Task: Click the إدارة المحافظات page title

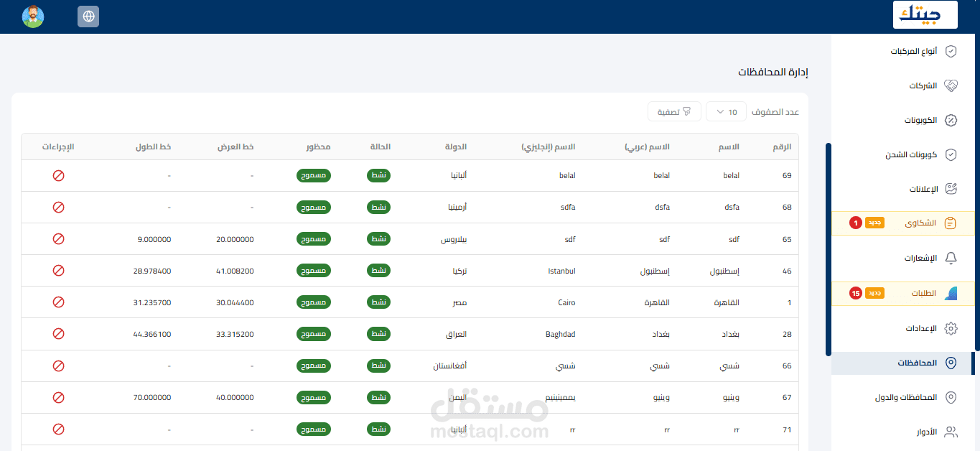Action: [773, 73]
